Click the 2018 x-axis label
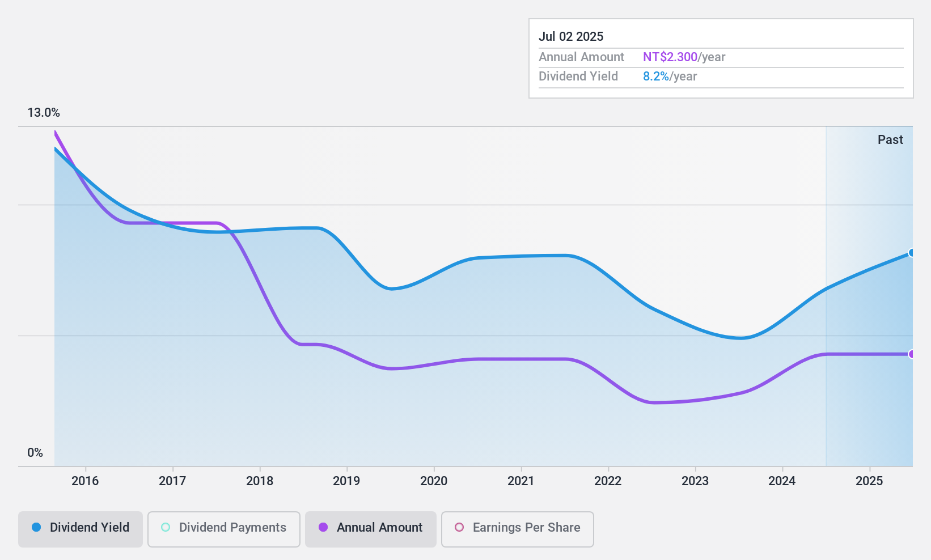931x560 pixels. 260,481
